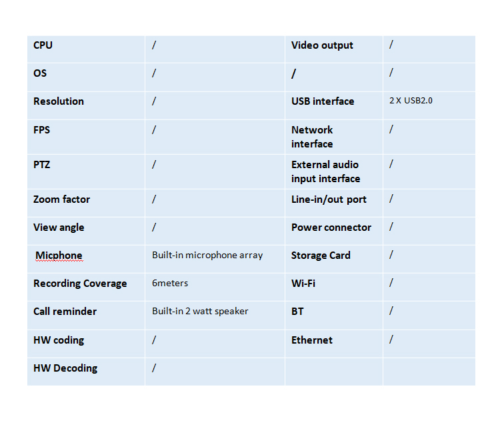Select the Wi-Fi row label

(x=303, y=284)
